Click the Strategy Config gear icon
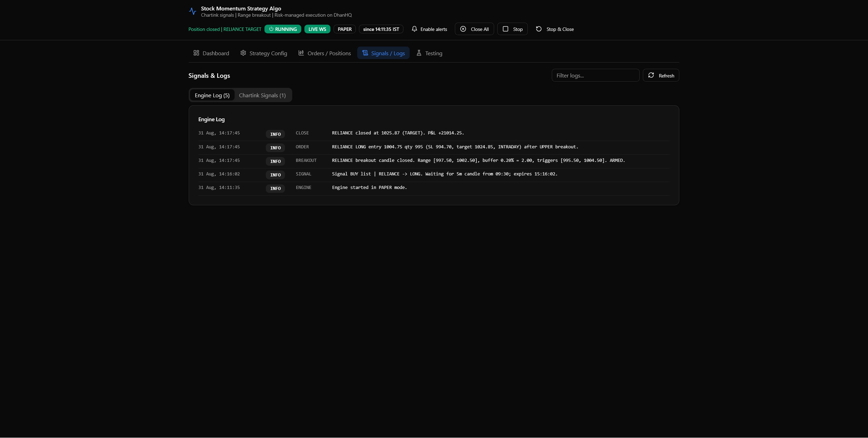868x438 pixels. pos(243,53)
